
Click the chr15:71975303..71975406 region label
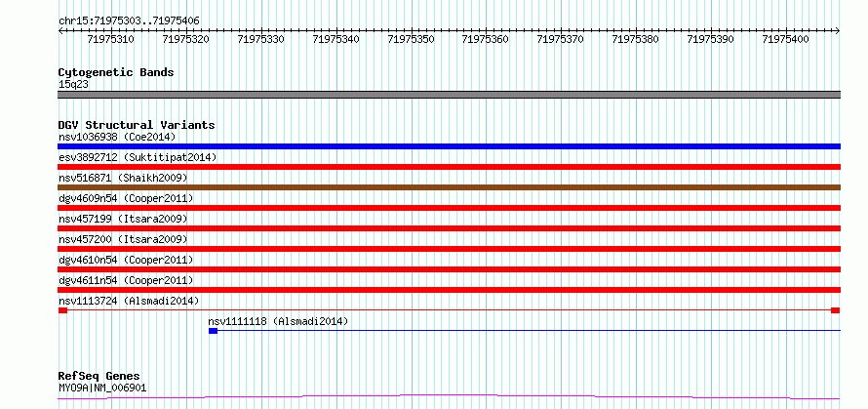pos(129,21)
